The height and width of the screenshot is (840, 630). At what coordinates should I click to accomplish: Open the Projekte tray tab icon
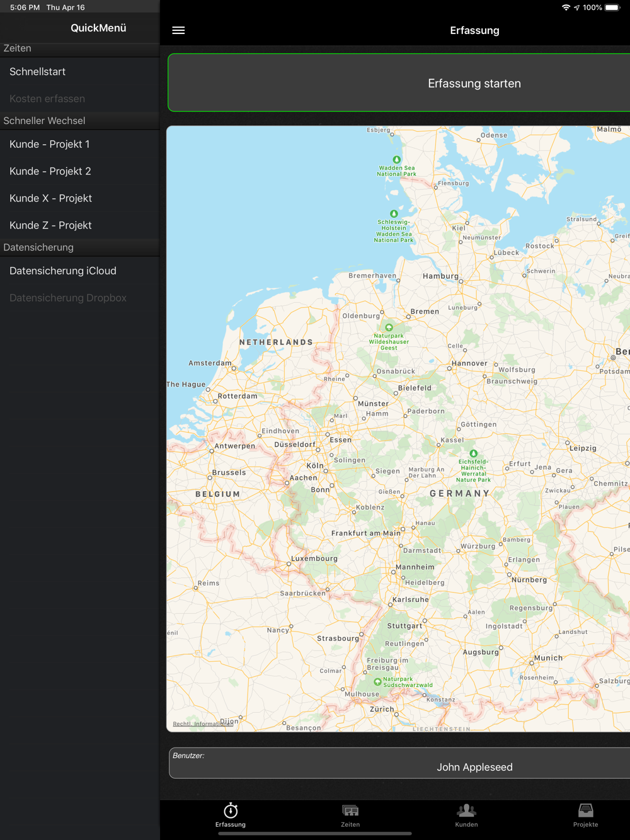[x=585, y=810]
